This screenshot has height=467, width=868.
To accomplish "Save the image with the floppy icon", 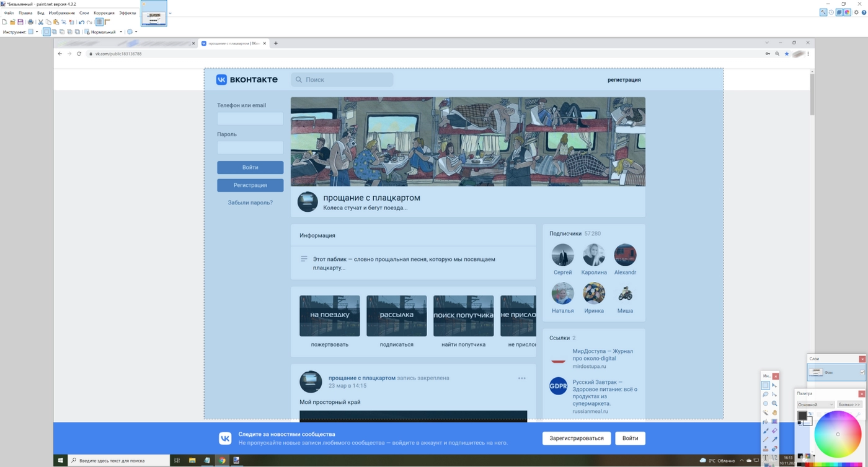I will click(x=20, y=22).
